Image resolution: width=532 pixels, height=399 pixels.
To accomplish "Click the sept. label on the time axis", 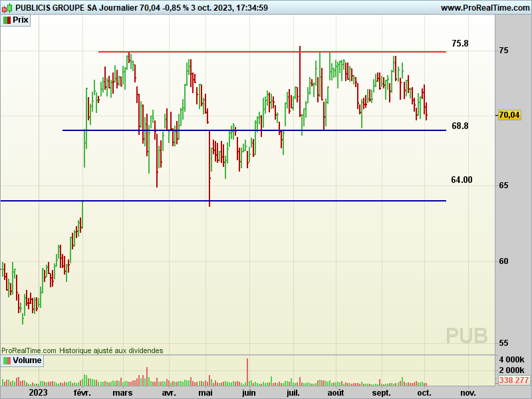I will (x=381, y=393).
